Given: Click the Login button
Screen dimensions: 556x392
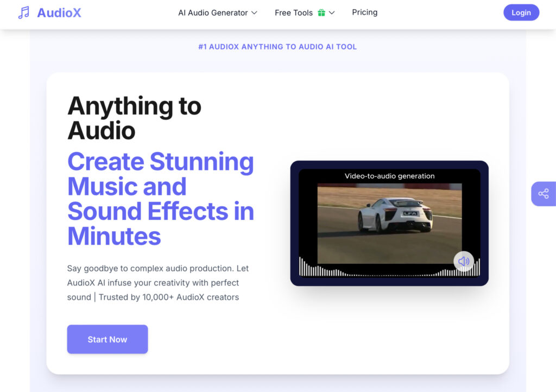Looking at the screenshot, I should 521,12.
